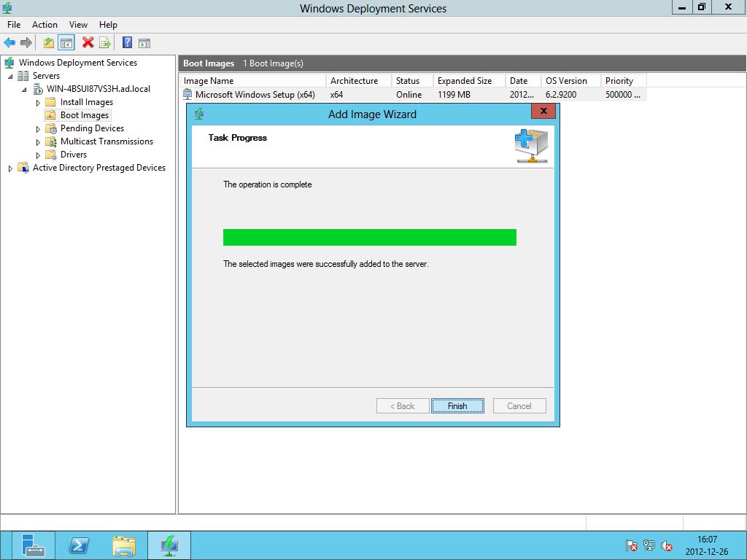
Task: Click the '1199 MB' expanded size cell
Action: 454,94
